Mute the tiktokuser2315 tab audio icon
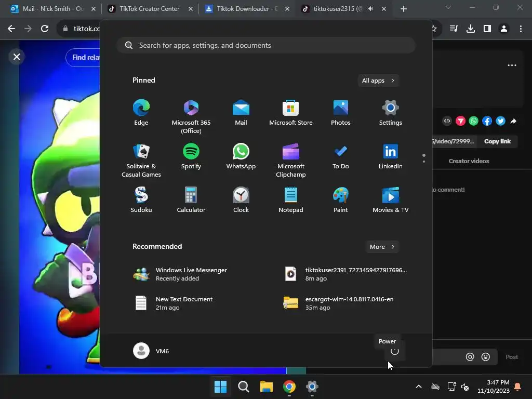 point(371,9)
